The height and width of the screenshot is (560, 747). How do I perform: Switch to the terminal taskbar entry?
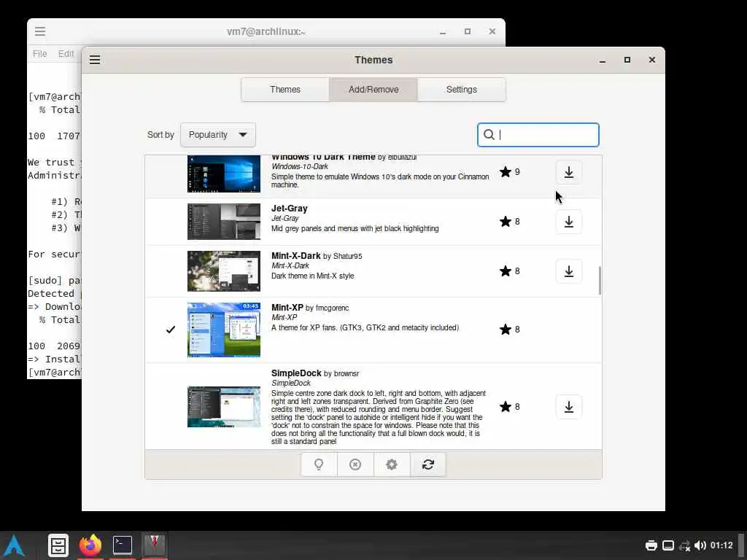pos(123,545)
